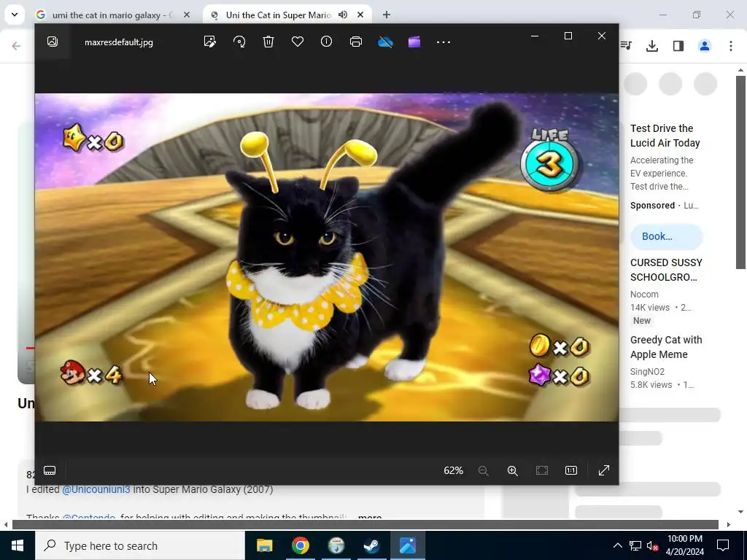
Task: Open file info panel in Photos
Action: [x=326, y=42]
